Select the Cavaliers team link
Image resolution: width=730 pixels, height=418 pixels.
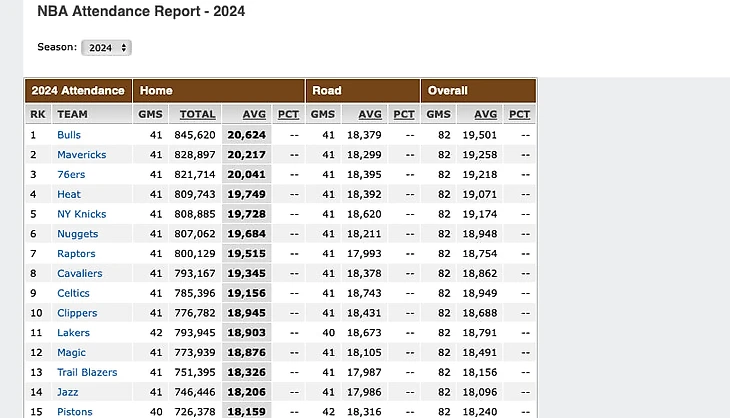point(80,273)
